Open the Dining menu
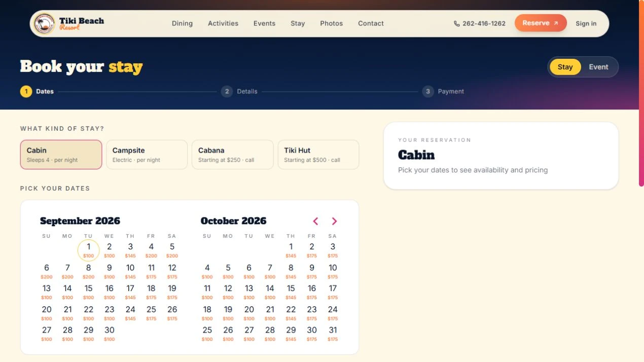Screen dimensions: 644x362 [x=182, y=23]
